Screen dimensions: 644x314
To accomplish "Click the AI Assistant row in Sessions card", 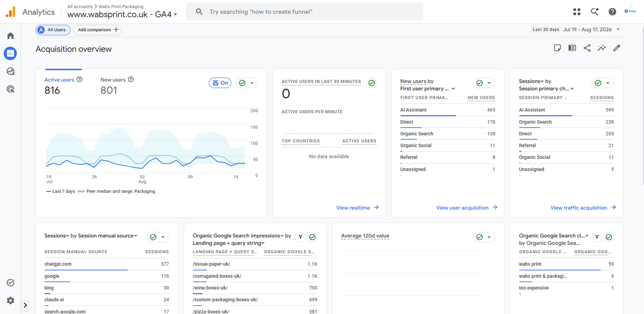I will (566, 110).
